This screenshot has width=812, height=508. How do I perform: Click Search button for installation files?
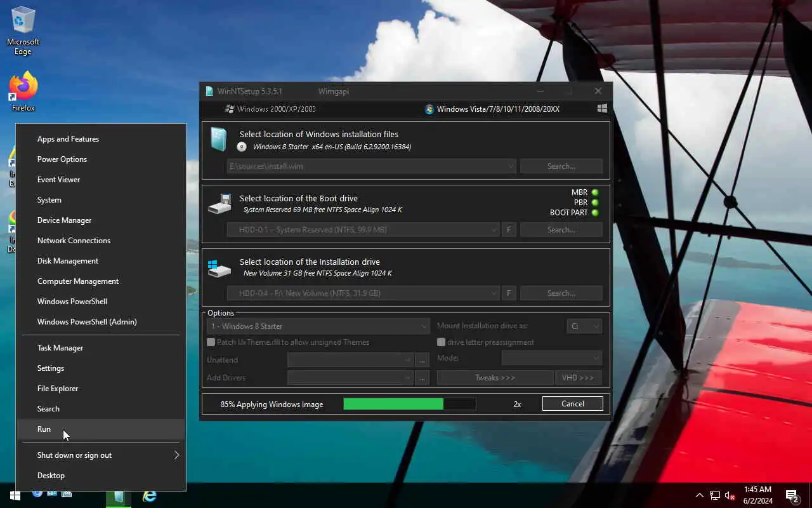click(561, 166)
